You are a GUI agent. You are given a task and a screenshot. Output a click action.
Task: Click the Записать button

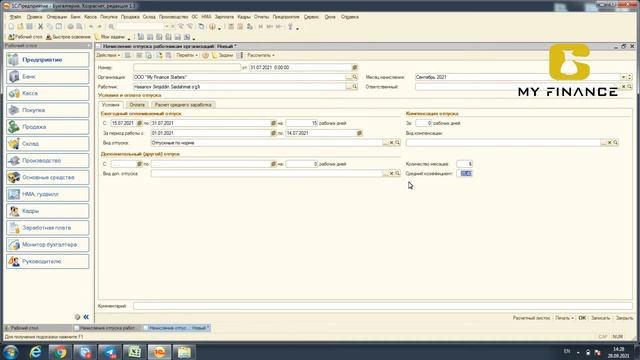tap(600, 318)
